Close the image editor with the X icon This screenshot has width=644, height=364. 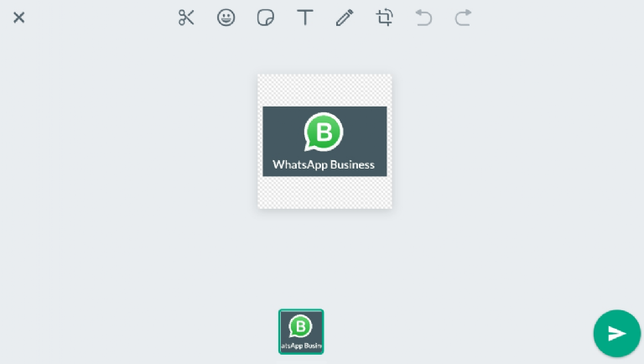pos(19,18)
